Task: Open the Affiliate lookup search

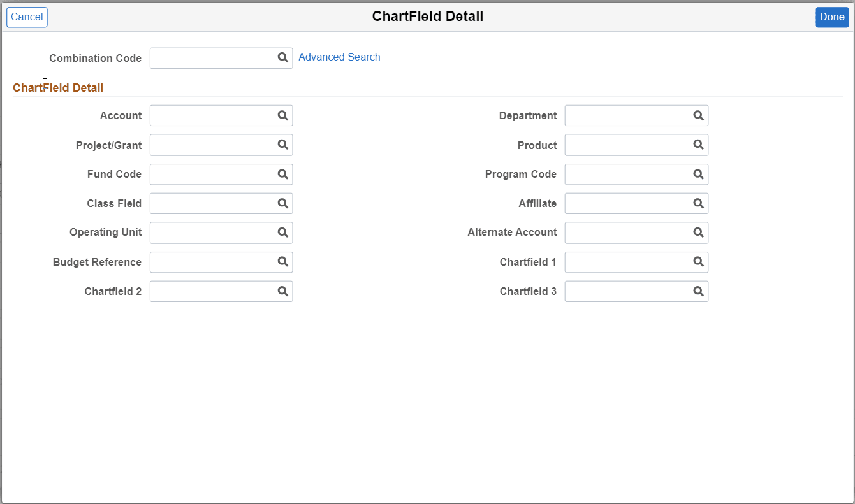Action: [x=698, y=203]
